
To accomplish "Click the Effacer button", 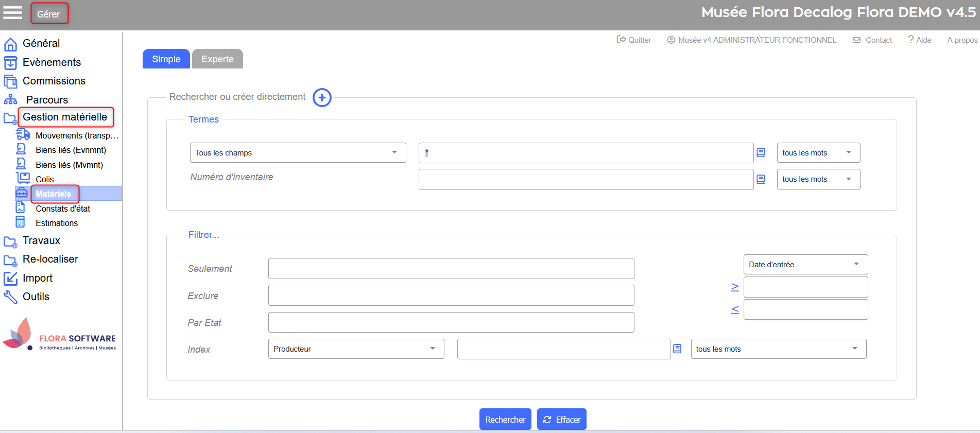I will pos(561,420).
